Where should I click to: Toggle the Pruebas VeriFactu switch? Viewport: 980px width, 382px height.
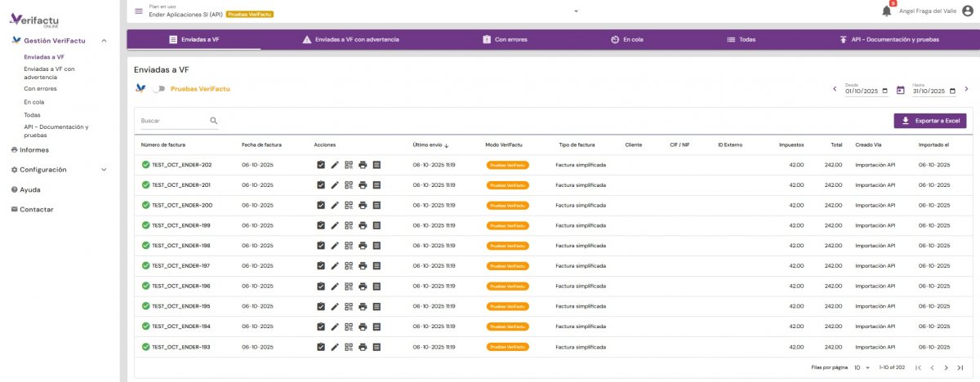tap(158, 88)
